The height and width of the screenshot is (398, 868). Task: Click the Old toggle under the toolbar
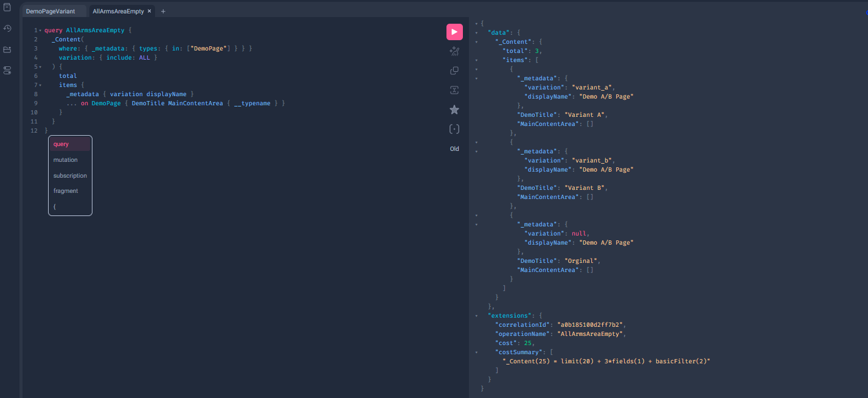(454, 148)
